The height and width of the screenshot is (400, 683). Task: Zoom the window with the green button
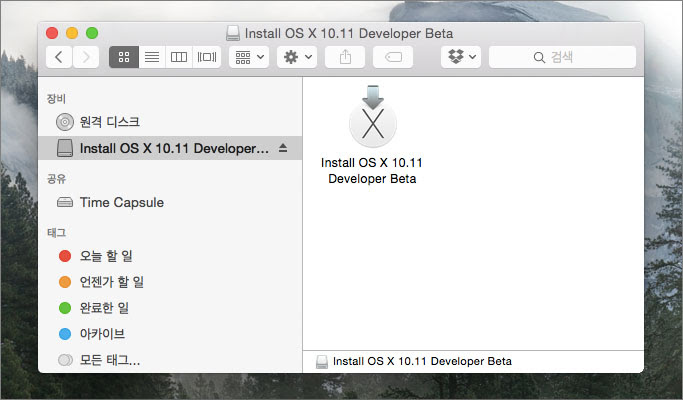pyautogui.click(x=92, y=33)
